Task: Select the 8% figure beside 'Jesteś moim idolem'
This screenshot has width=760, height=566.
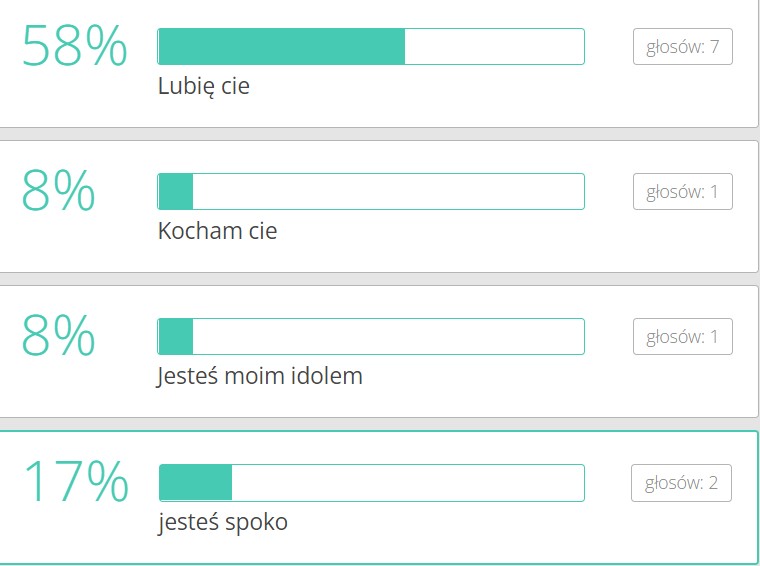Action: click(59, 337)
